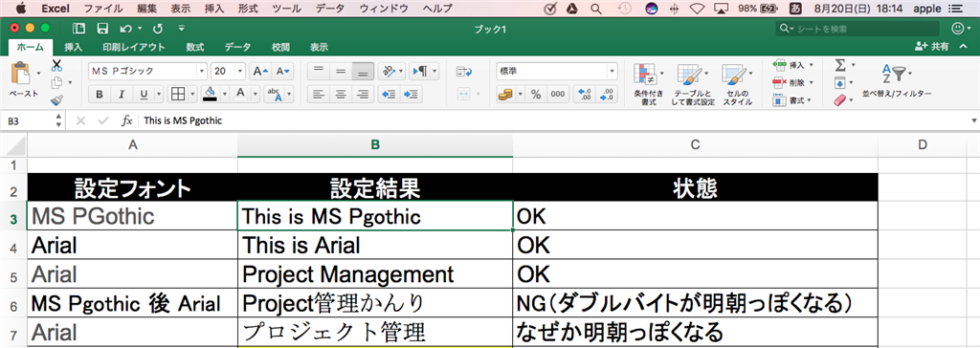Viewport: 980px width, 348px height.
Task: Open セルのスタイル cell styles
Action: pyautogui.click(x=738, y=84)
